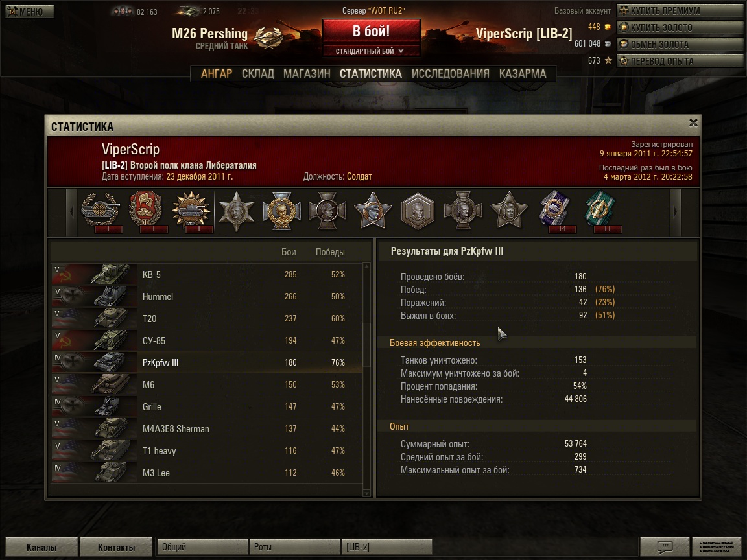
Task: Click the KB-5 tank thumbnail row
Action: click(x=207, y=274)
